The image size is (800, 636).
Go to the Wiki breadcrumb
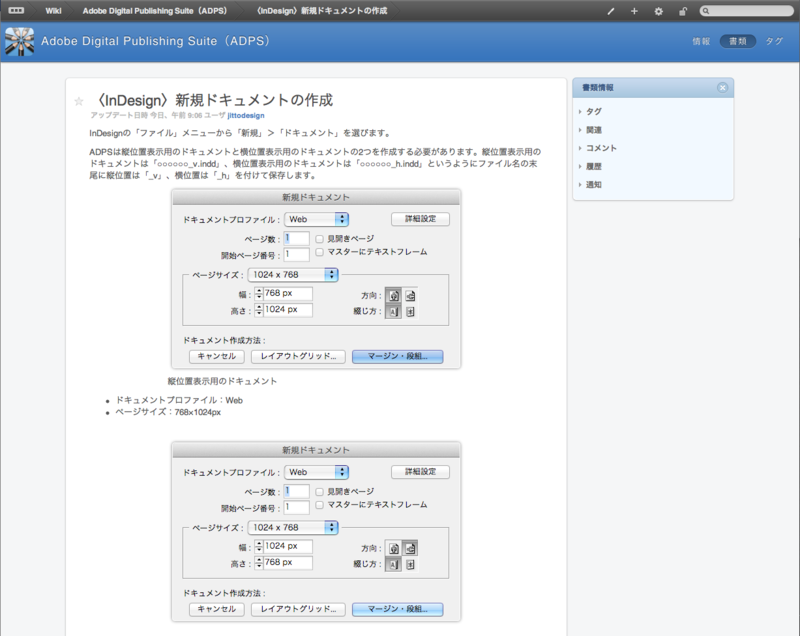53,11
